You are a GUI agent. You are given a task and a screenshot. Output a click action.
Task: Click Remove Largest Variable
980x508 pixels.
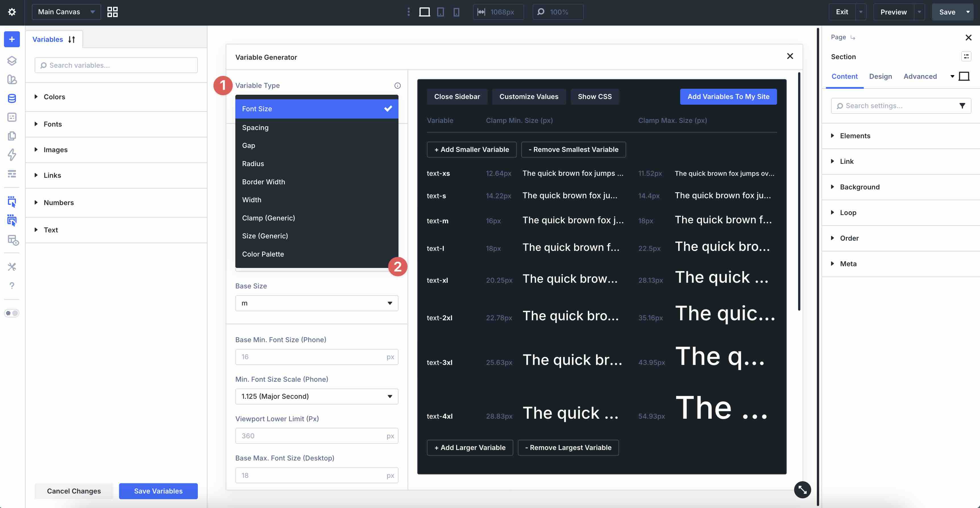coord(568,447)
